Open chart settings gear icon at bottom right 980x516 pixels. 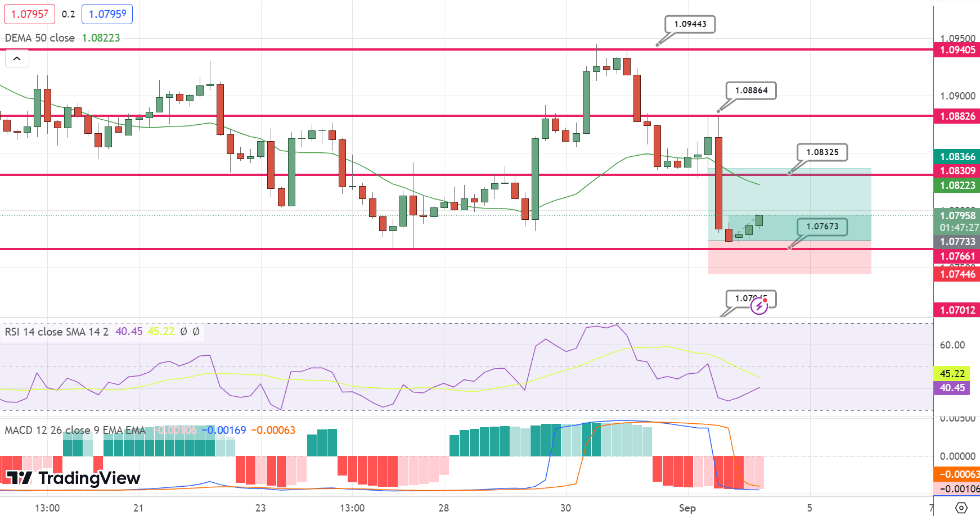961,508
